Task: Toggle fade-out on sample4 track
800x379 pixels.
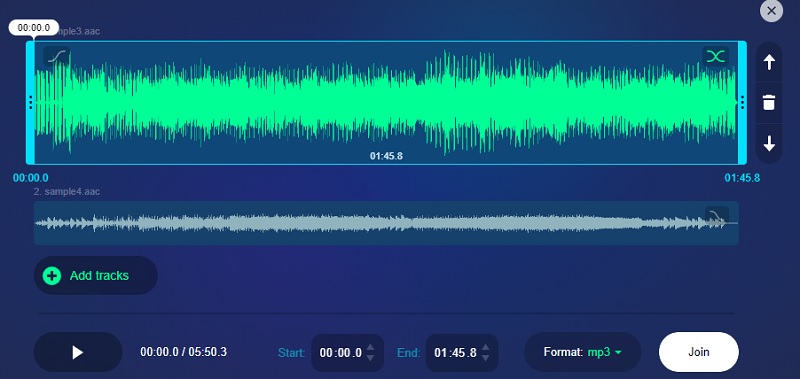Action: point(716,216)
